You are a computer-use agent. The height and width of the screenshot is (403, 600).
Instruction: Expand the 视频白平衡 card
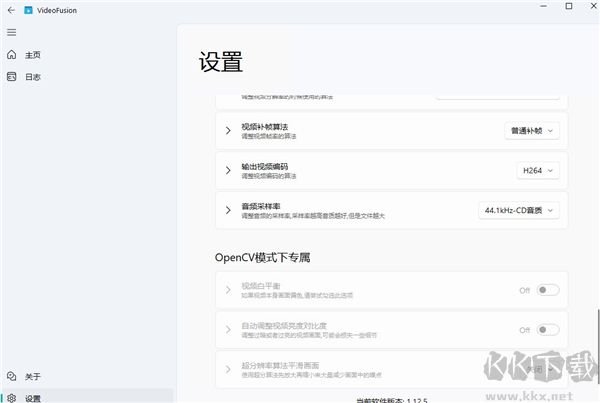(x=228, y=290)
